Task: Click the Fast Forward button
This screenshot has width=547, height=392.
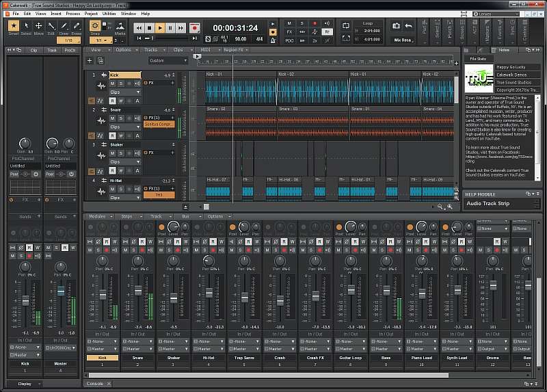Action: (x=181, y=28)
